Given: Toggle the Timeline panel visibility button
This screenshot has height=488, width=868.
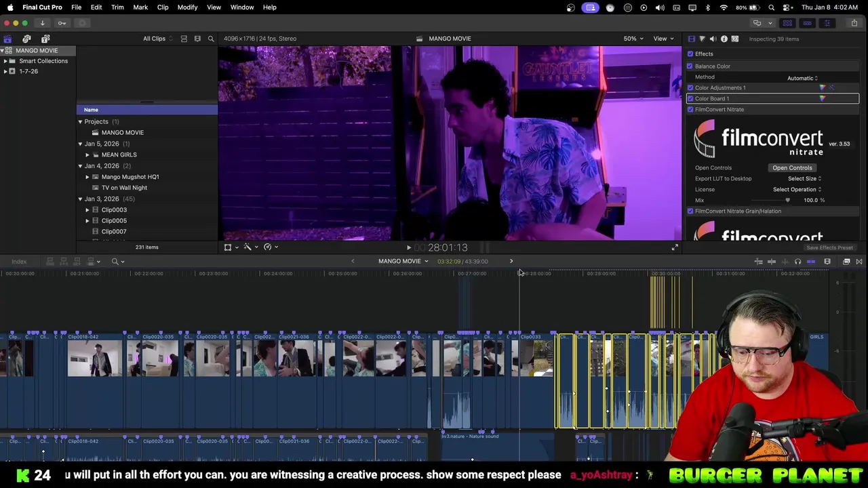Looking at the screenshot, I should click(x=807, y=23).
